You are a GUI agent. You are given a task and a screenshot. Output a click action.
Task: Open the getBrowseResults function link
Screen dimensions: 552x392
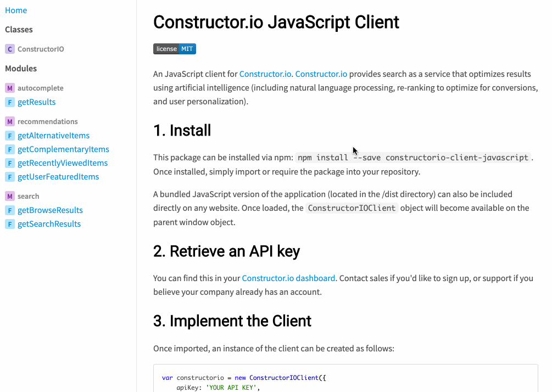(x=51, y=210)
